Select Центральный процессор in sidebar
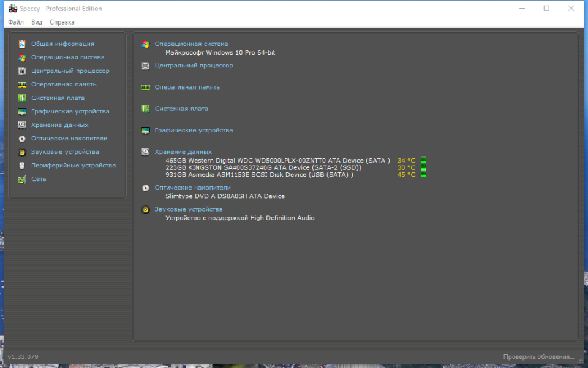The height and width of the screenshot is (368, 588). tap(70, 71)
